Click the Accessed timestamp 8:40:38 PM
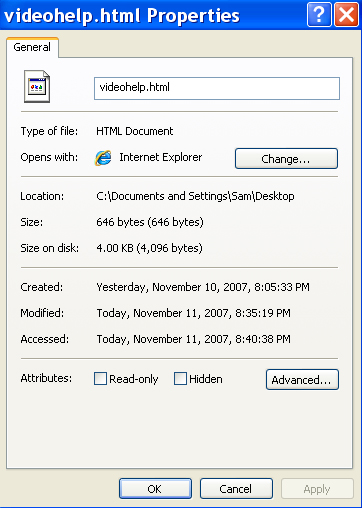 click(263, 339)
